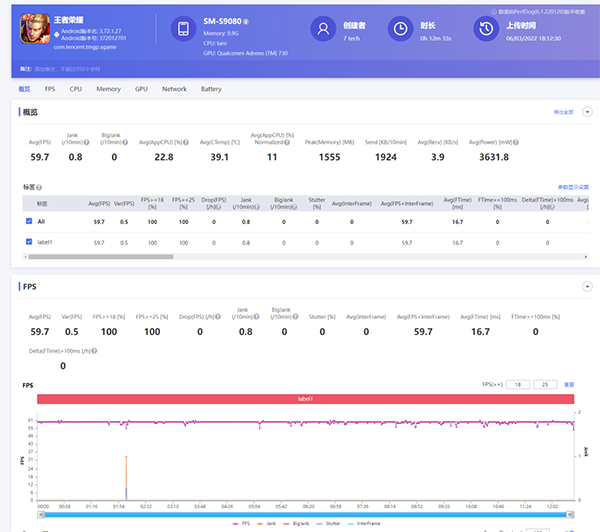Click help icon next to Jank overview metric
This screenshot has width=600, height=532.
coord(87,142)
